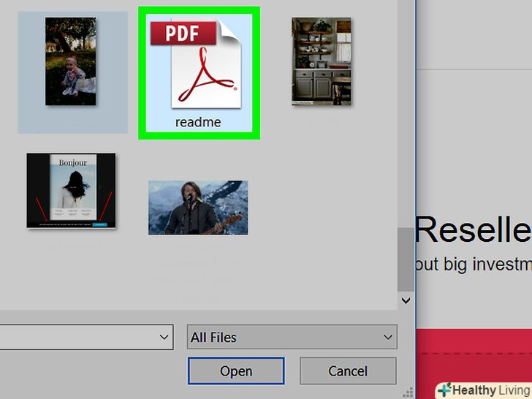This screenshot has height=399, width=532.
Task: Expand the file name combo box arrow
Action: point(164,337)
